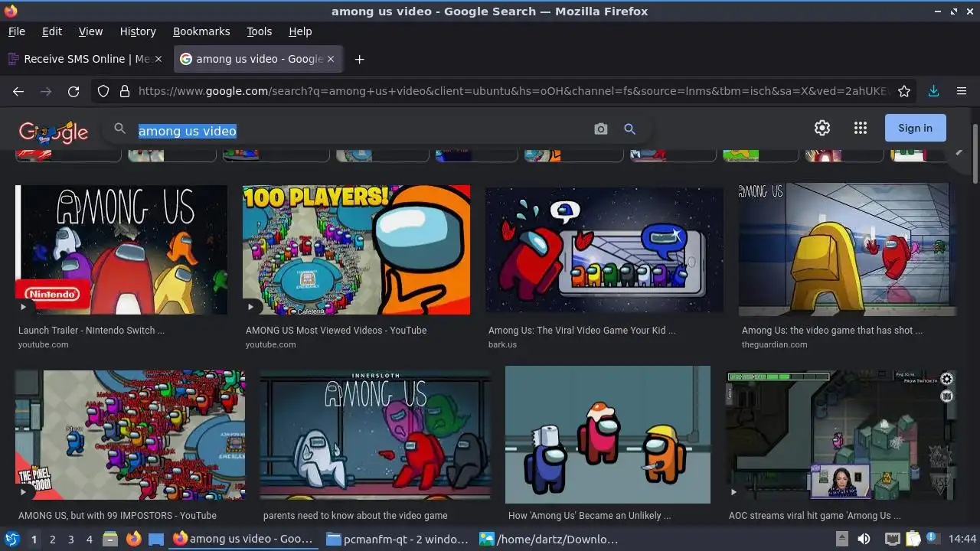
Task: Switch to workspace 4
Action: pos(89,540)
